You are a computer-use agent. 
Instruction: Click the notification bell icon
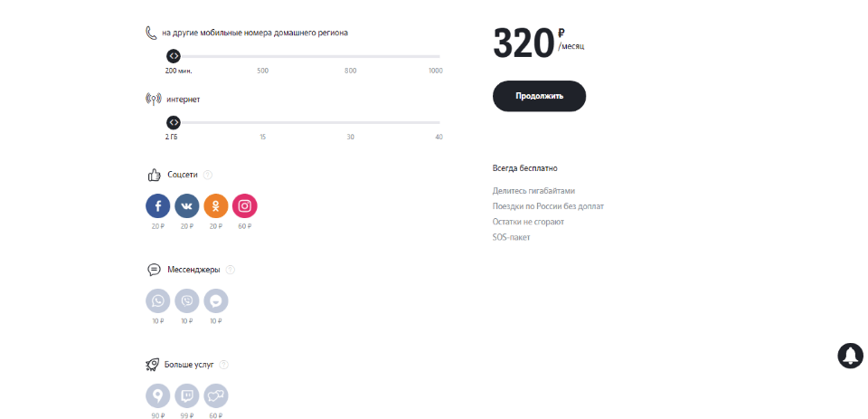point(850,356)
